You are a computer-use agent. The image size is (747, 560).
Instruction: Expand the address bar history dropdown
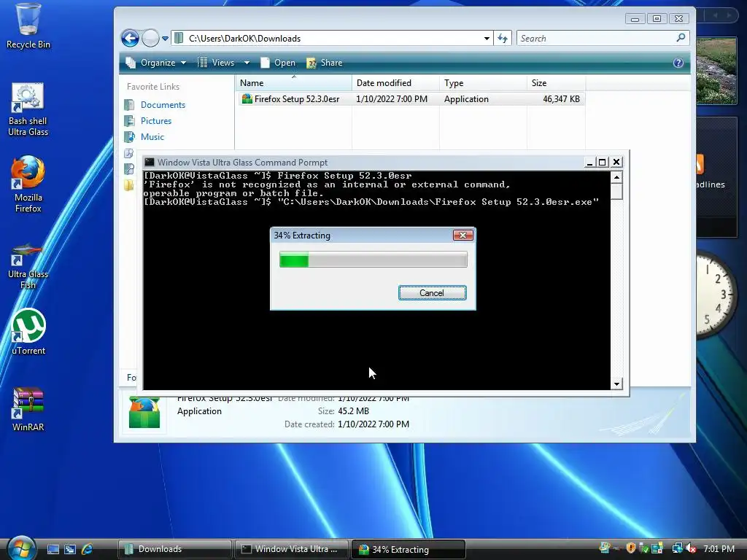487,39
